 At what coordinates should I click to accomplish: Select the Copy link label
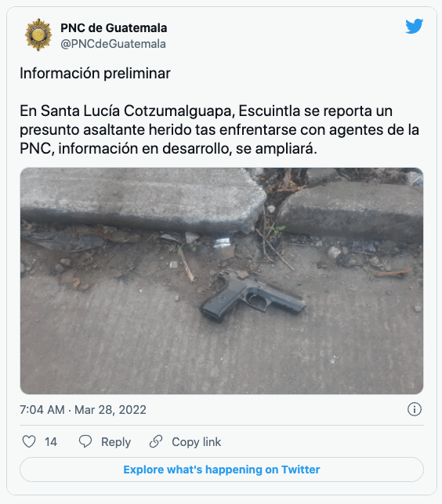pos(197,442)
